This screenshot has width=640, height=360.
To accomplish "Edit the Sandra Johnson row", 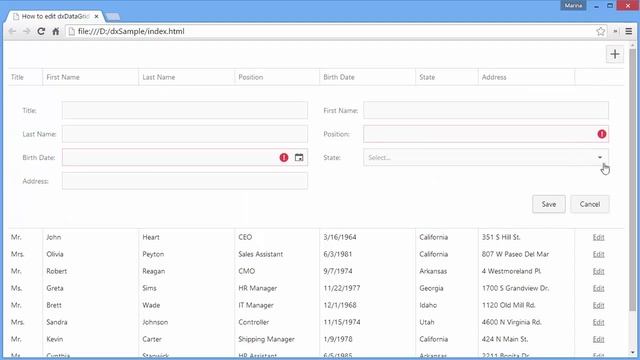I will click(598, 322).
